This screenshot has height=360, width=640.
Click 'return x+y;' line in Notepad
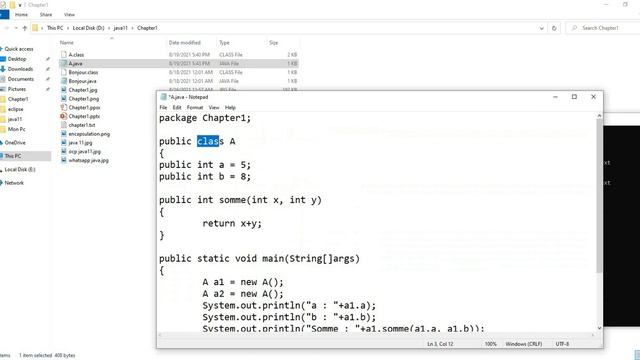(x=232, y=223)
